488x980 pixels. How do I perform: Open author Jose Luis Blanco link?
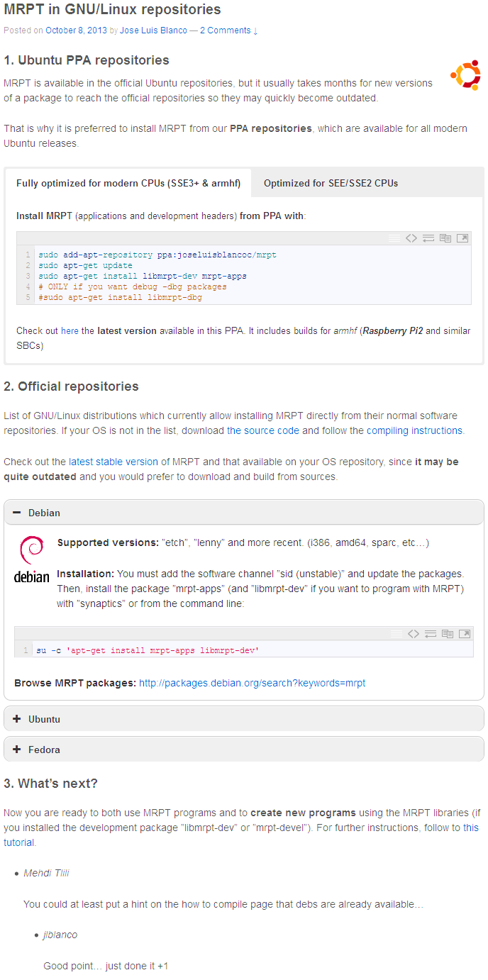click(x=154, y=30)
